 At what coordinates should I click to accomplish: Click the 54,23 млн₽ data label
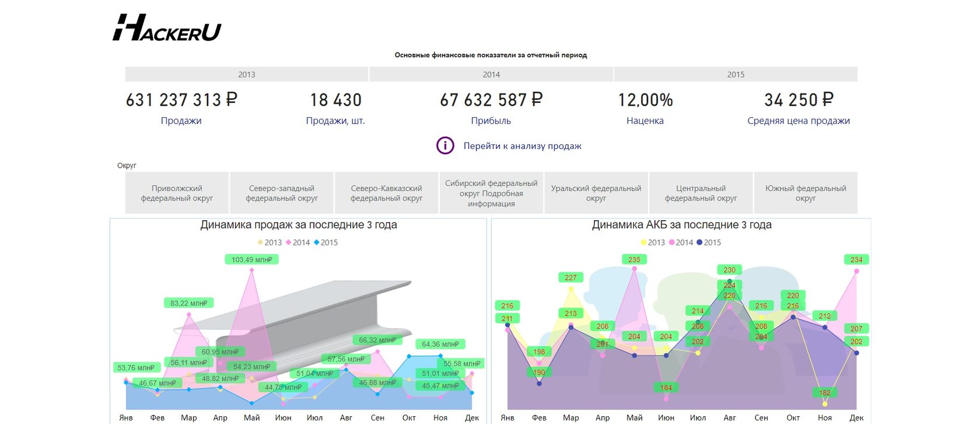click(x=251, y=367)
